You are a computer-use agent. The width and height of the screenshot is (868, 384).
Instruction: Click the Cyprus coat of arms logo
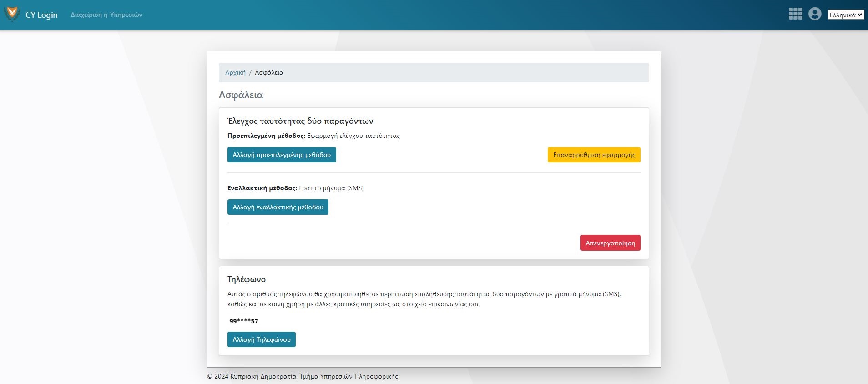pyautogui.click(x=12, y=14)
